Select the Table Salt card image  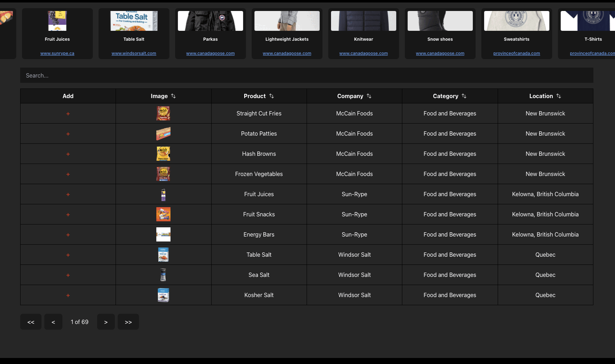pos(134,21)
